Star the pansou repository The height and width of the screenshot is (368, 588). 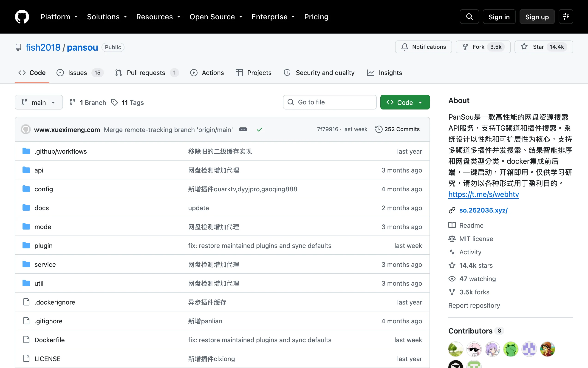click(x=543, y=47)
